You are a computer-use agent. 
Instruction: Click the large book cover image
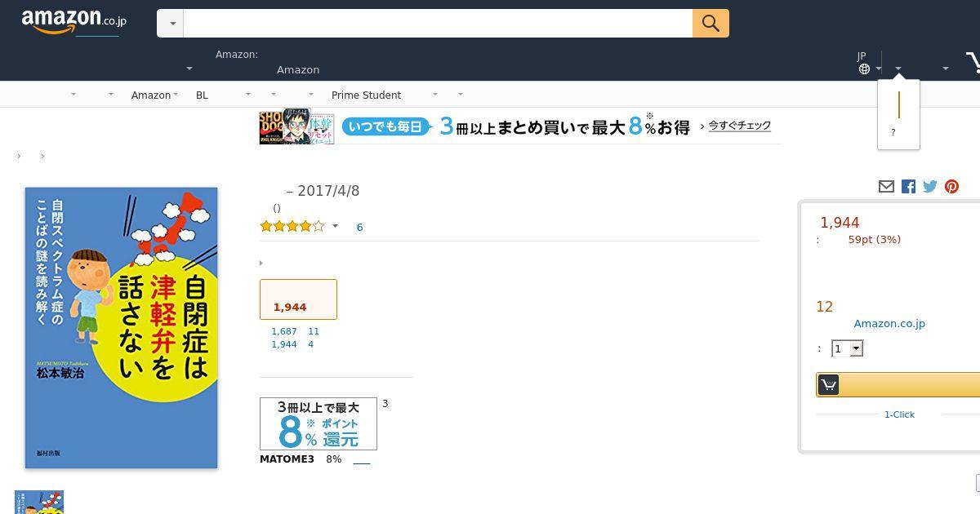click(122, 328)
